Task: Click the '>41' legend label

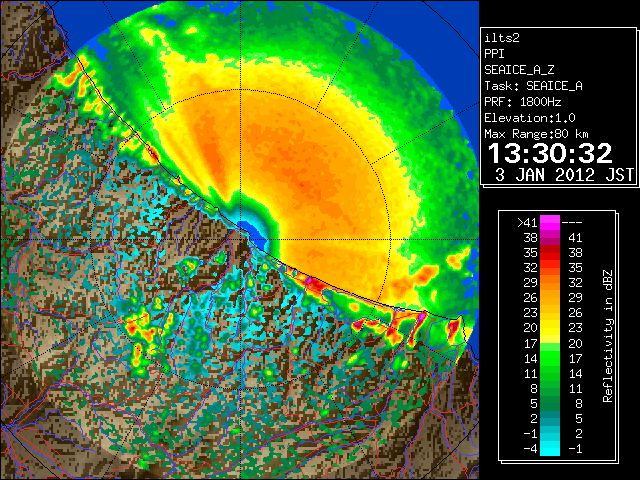Action: (527, 223)
